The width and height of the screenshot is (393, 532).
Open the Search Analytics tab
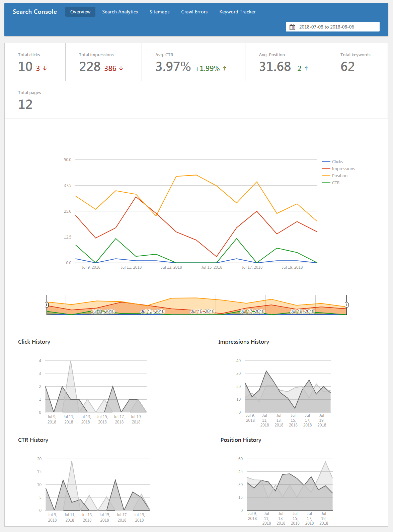coord(120,12)
